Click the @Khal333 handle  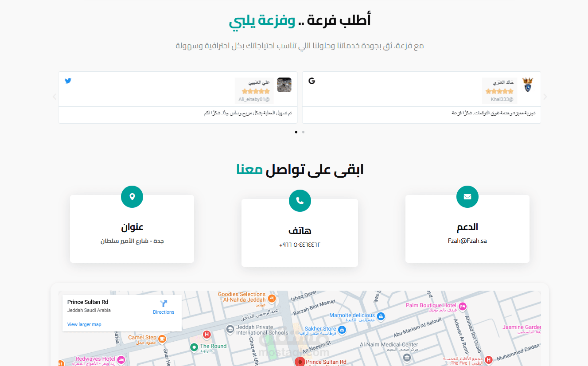[x=502, y=99]
